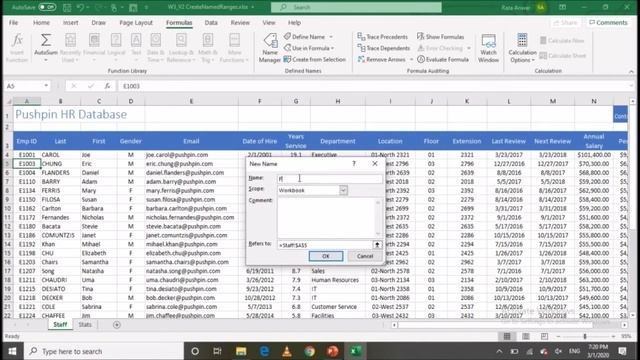This screenshot has height=360, width=640.
Task: Click the Share button
Action: pos(565,22)
